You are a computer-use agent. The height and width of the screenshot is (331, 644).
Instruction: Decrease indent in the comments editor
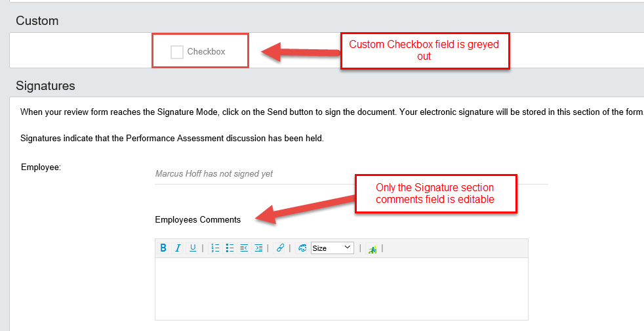point(244,248)
